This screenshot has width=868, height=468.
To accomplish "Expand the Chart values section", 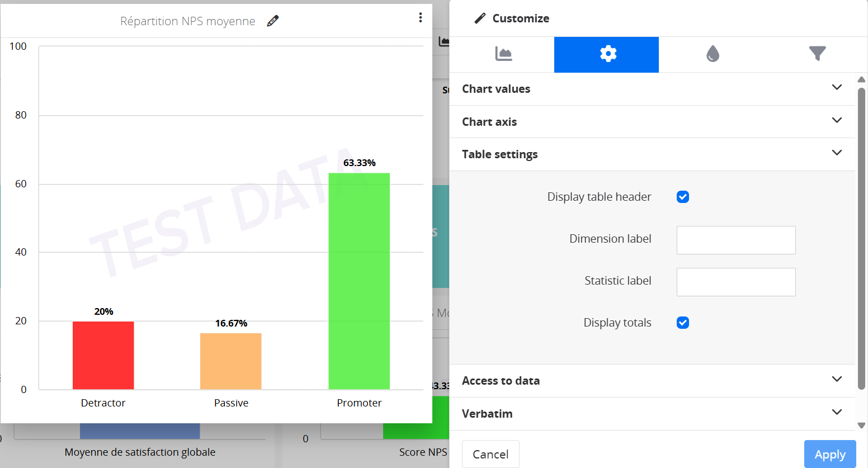I will [836, 88].
